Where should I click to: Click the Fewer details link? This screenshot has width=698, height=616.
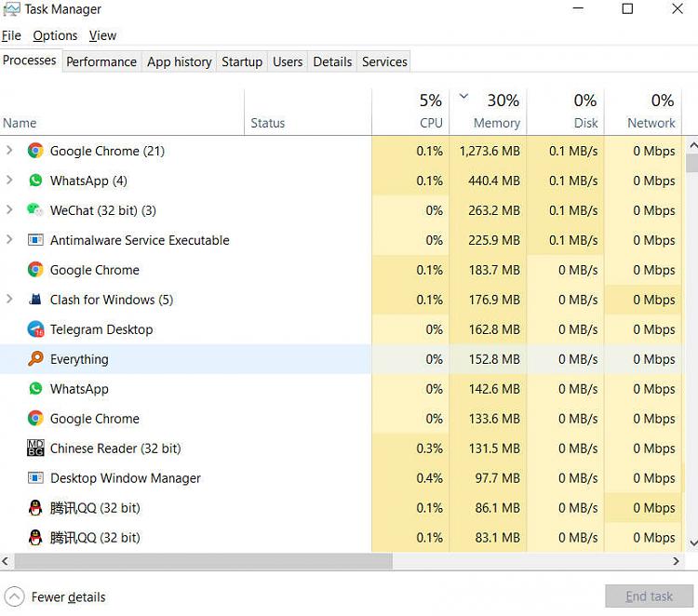[69, 596]
